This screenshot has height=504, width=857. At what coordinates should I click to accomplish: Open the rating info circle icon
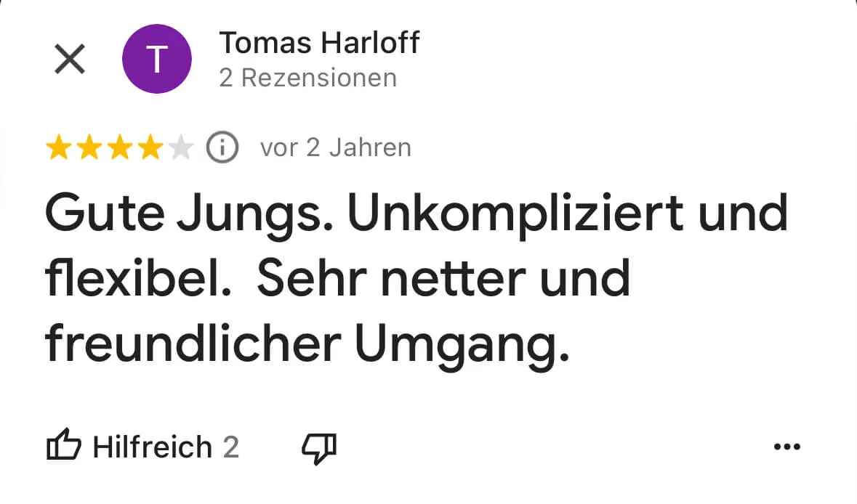coord(222,147)
